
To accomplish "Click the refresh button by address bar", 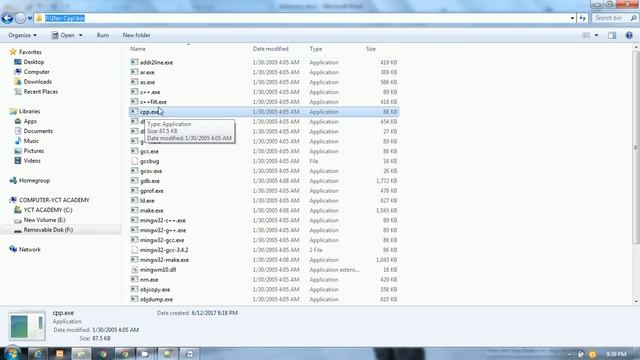I will (x=582, y=18).
